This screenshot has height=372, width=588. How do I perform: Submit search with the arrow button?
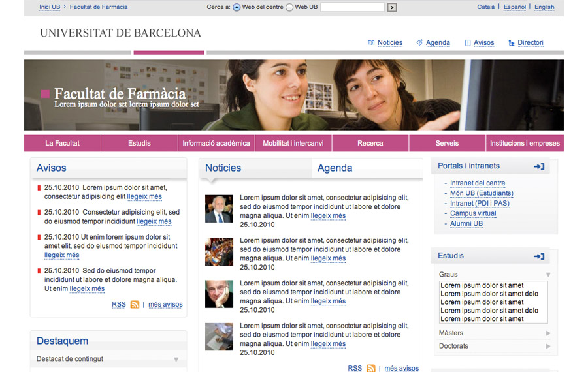(x=392, y=7)
